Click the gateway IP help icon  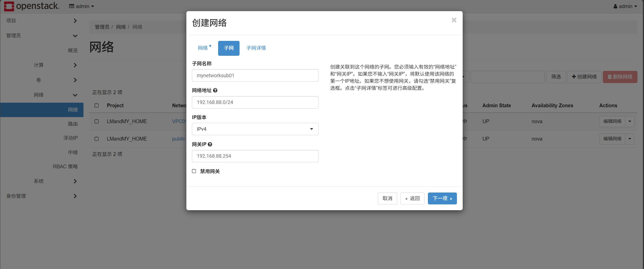point(210,144)
